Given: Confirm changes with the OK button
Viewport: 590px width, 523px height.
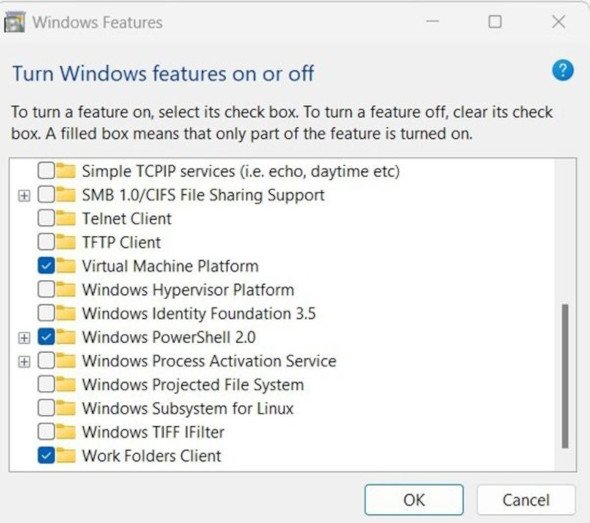Looking at the screenshot, I should point(414,500).
